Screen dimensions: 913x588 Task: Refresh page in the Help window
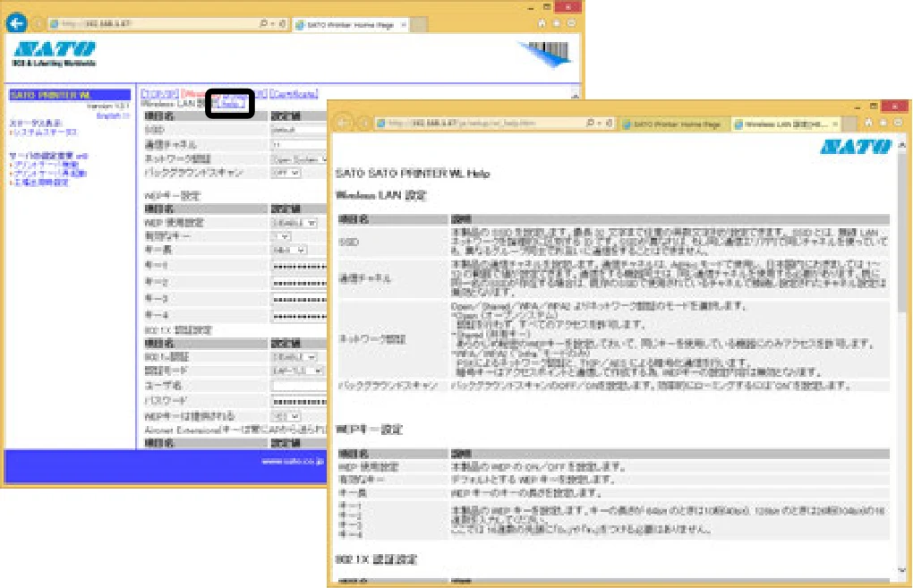[610, 124]
